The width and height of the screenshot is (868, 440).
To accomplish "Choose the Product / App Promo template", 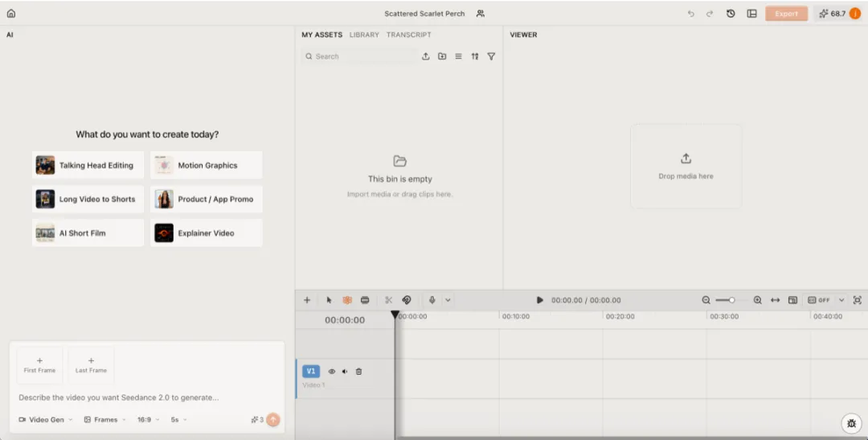I will click(x=207, y=199).
